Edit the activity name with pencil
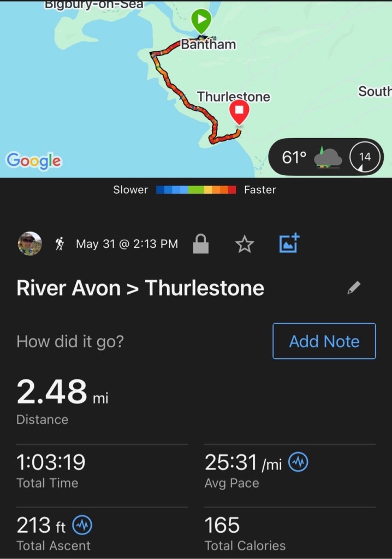The height and width of the screenshot is (559, 392). [354, 288]
